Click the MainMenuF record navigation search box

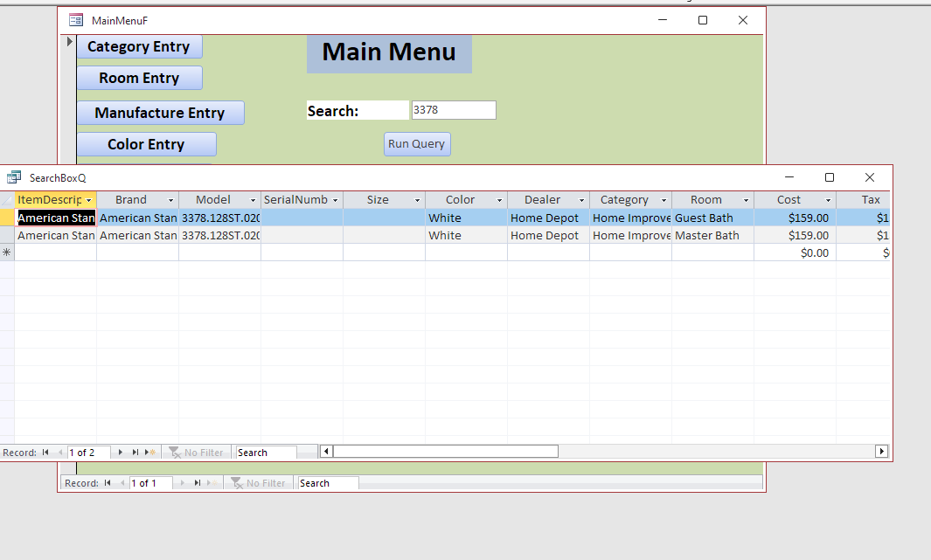[329, 483]
